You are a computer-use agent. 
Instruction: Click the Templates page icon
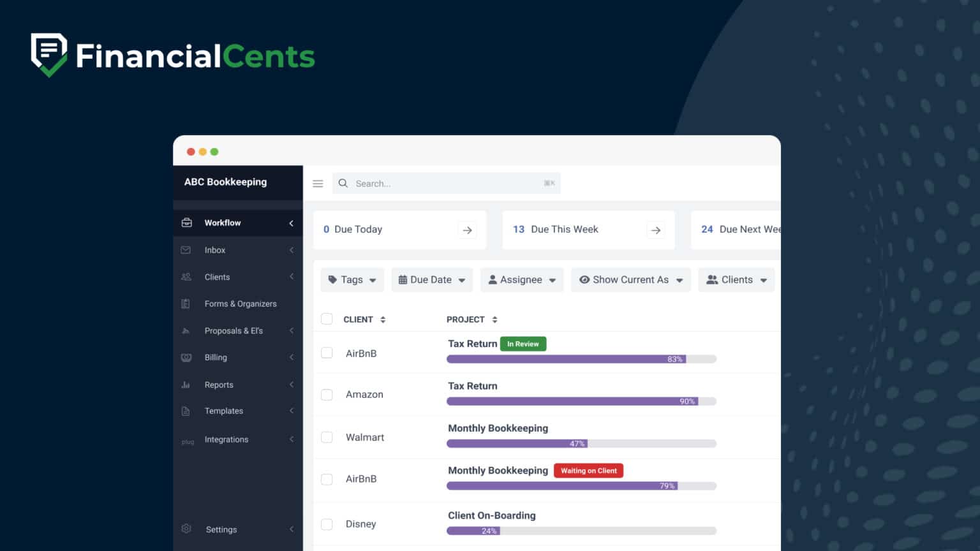click(x=186, y=411)
